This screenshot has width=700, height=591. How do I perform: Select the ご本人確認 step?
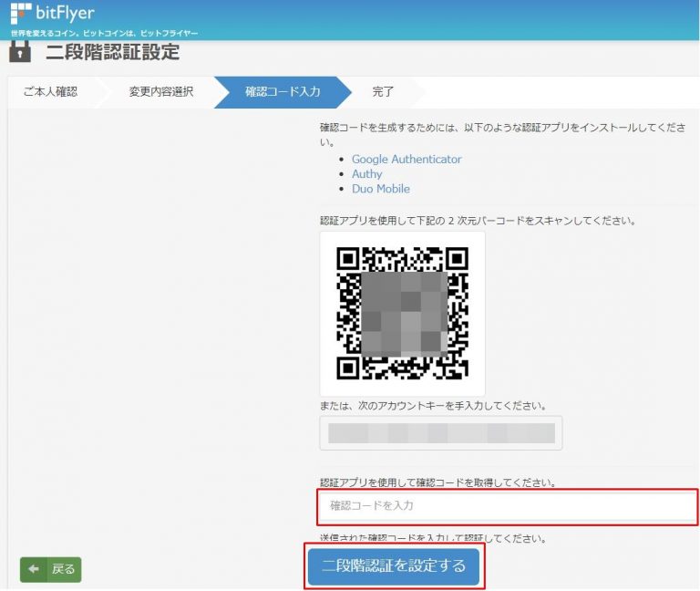pos(50,92)
